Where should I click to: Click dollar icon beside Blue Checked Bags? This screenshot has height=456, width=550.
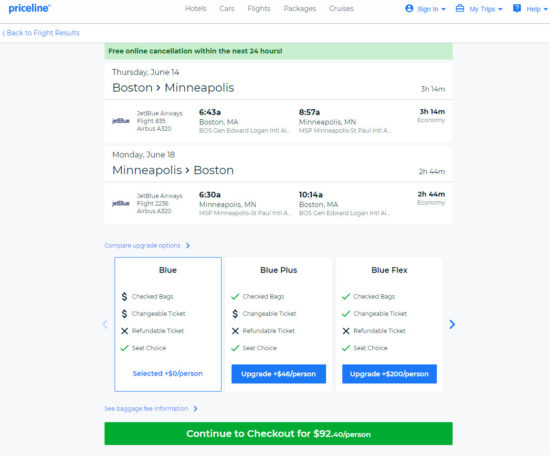point(125,296)
